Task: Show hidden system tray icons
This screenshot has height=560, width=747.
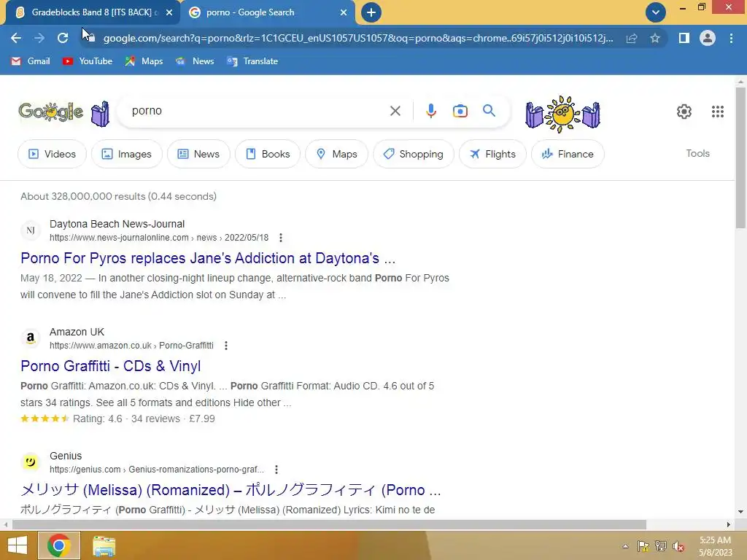Action: click(625, 546)
